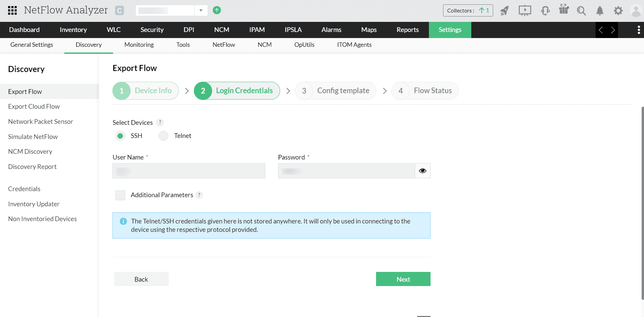Viewport: 644px width, 317px height.
Task: Show the password with the eye toggle
Action: point(422,171)
